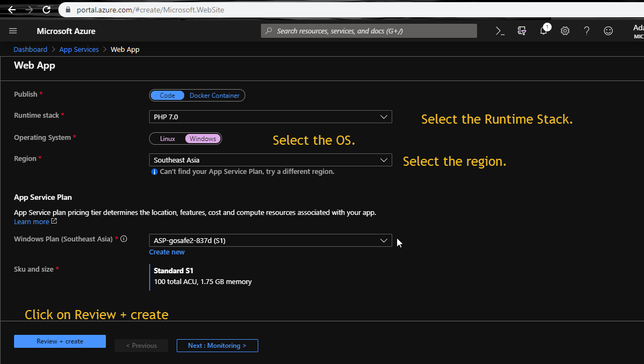Choose Linux operating system

(x=167, y=139)
